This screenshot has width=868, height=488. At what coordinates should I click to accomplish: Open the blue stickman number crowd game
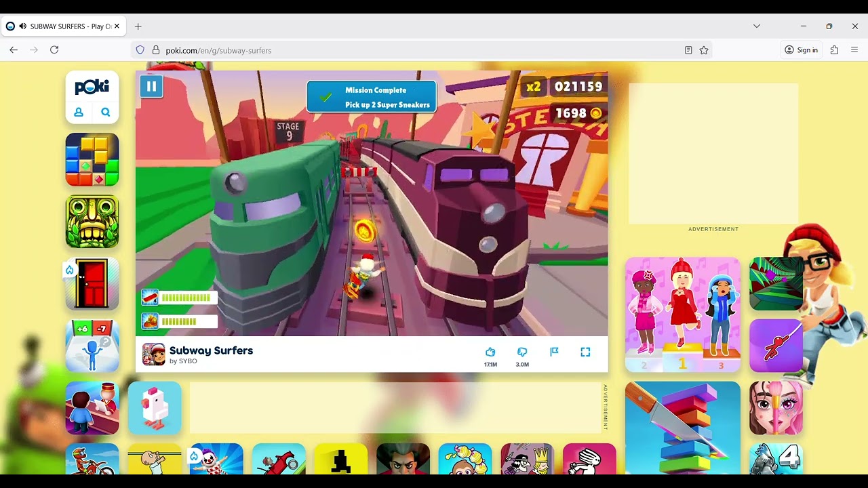[92, 346]
